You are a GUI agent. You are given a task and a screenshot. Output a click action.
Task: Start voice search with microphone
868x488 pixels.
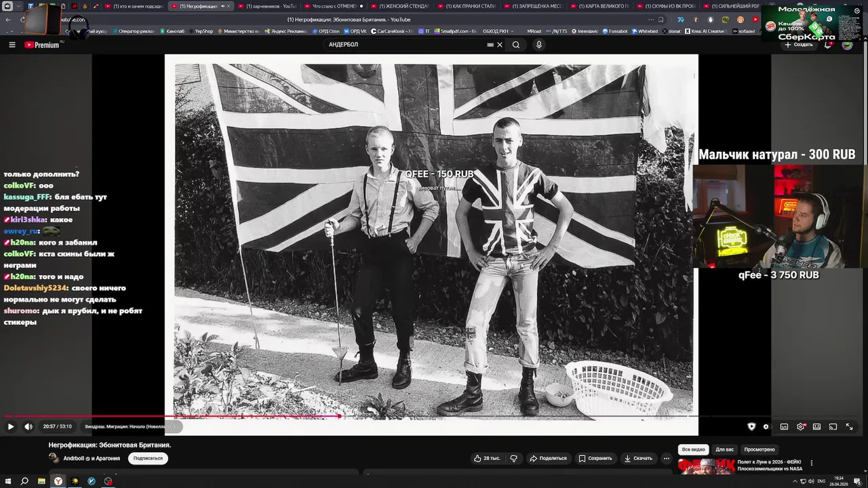pos(539,45)
